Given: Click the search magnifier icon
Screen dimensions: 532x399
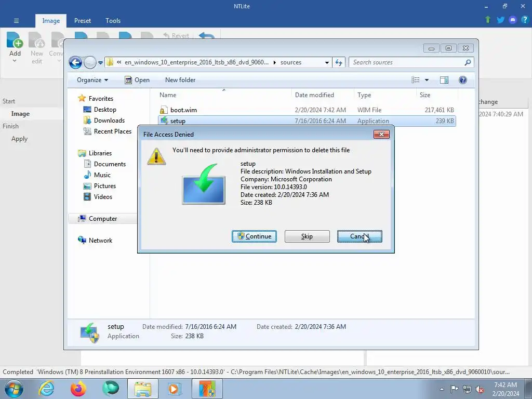Looking at the screenshot, I should point(468,62).
